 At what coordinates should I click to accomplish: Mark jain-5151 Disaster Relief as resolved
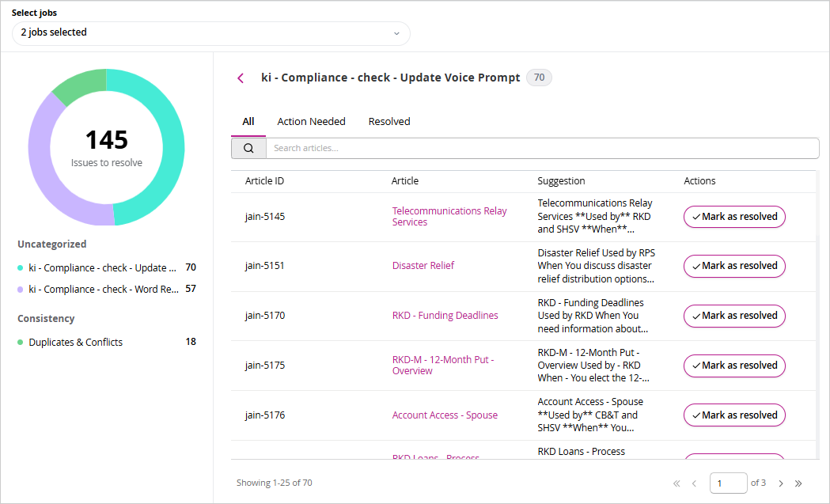734,266
